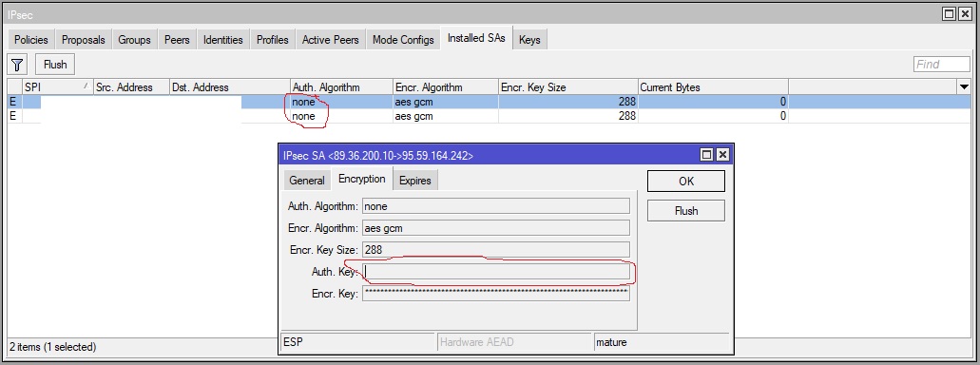The height and width of the screenshot is (365, 980).
Task: Click the Flush button in IPsec toolbar
Action: pyautogui.click(x=55, y=65)
